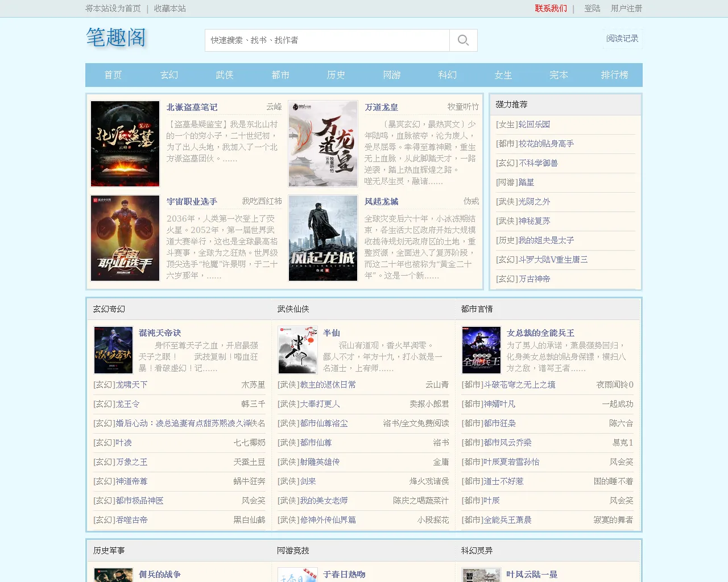
Task: Open the 完本 nav category
Action: click(559, 75)
